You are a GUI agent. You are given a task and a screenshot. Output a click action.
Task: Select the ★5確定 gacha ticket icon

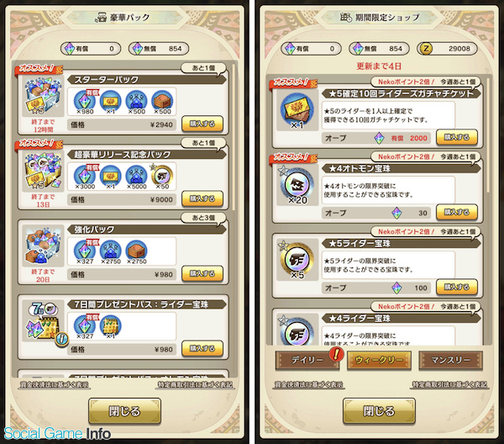click(x=297, y=109)
